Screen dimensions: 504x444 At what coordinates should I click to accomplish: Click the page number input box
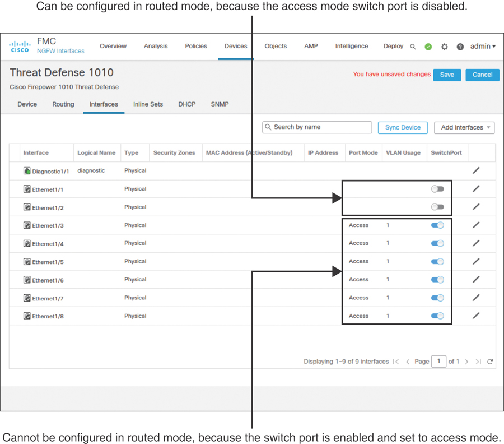point(439,362)
